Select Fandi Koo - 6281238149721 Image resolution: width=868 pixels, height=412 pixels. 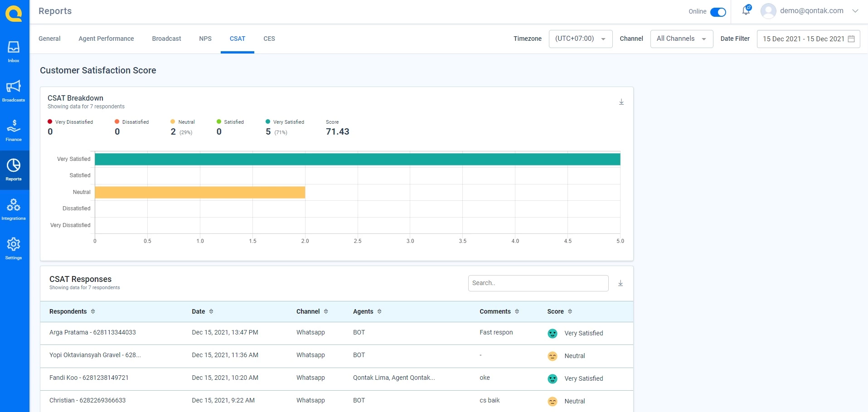click(x=89, y=378)
